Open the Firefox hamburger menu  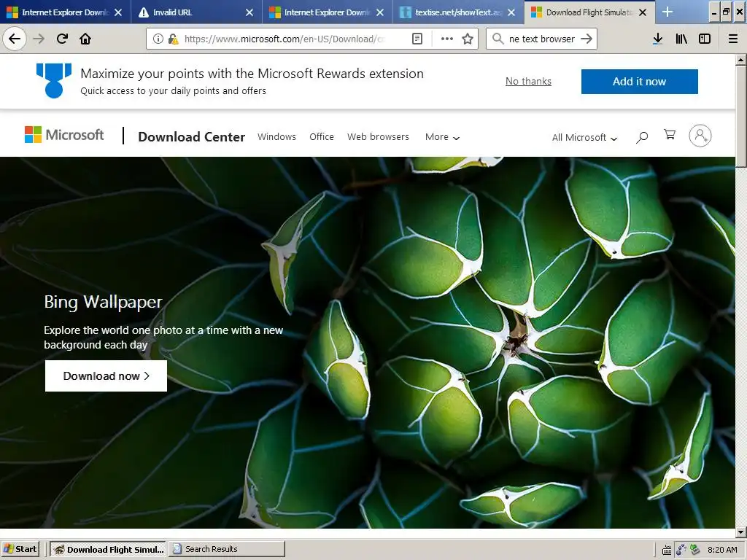pos(733,39)
